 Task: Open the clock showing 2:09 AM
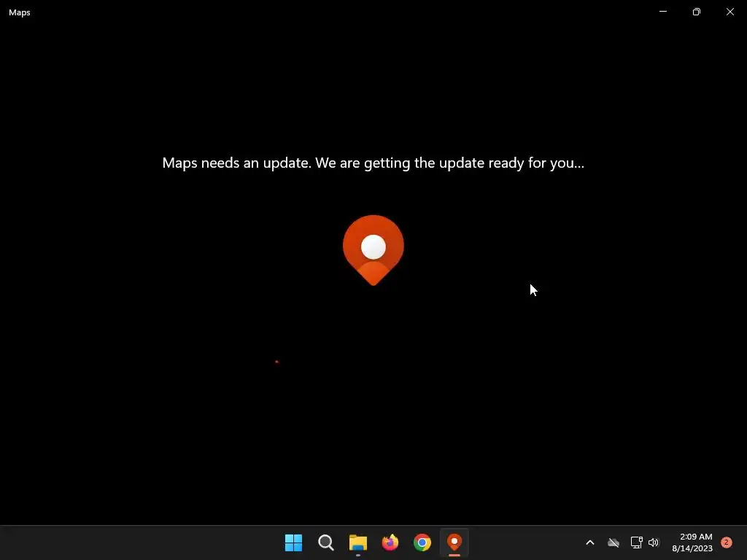tap(692, 542)
